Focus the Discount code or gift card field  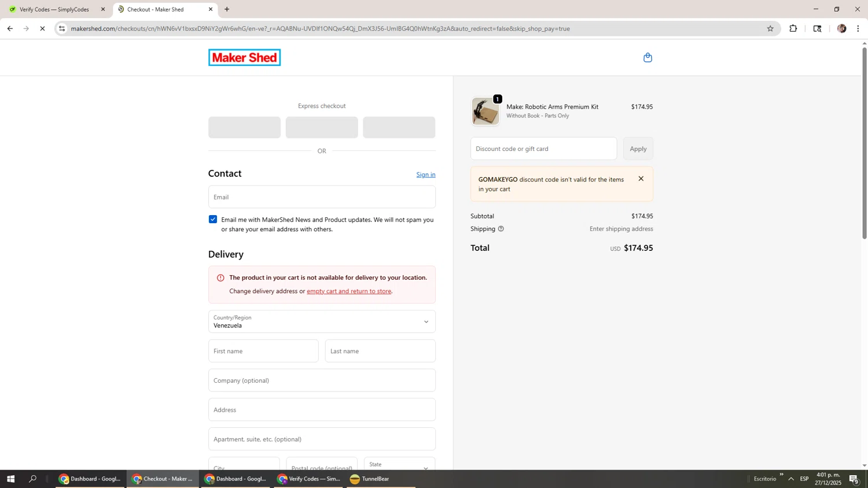coord(543,149)
